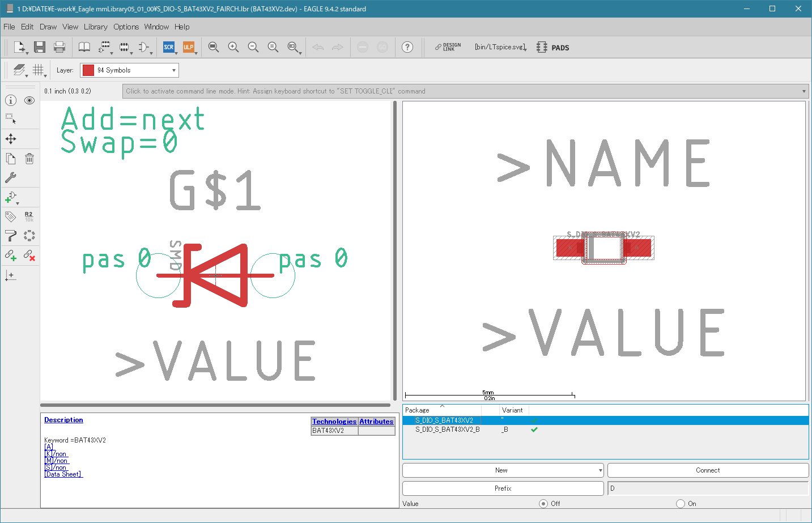Image resolution: width=812 pixels, height=523 pixels.
Task: Open the Layer 94 Symbols dropdown
Action: pos(129,70)
